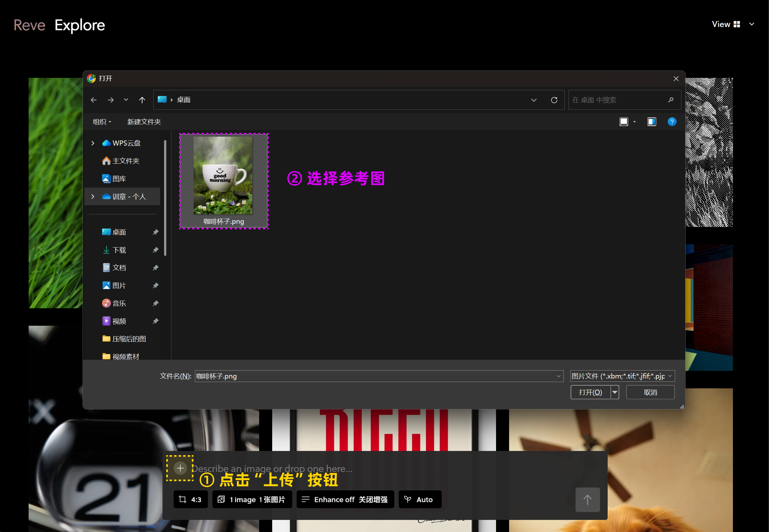Click the back navigation arrow
Screen dimensions: 769x532
pyautogui.click(x=94, y=100)
